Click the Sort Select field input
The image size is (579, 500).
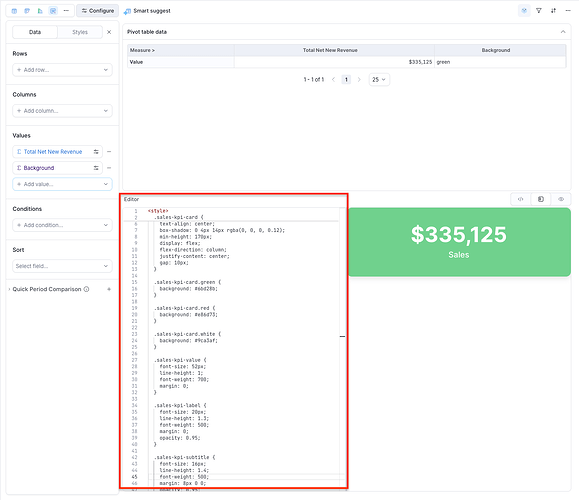coord(62,266)
